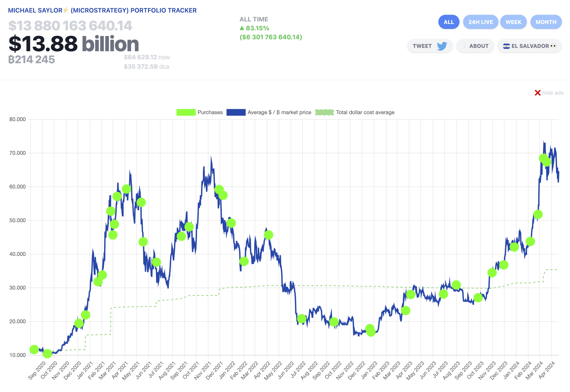570x392 pixels.
Task: Click the lowest purchase marker near Oct 2020
Action: click(47, 354)
